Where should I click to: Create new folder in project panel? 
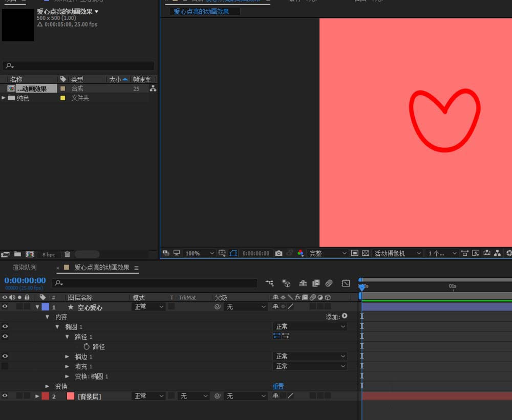17,254
